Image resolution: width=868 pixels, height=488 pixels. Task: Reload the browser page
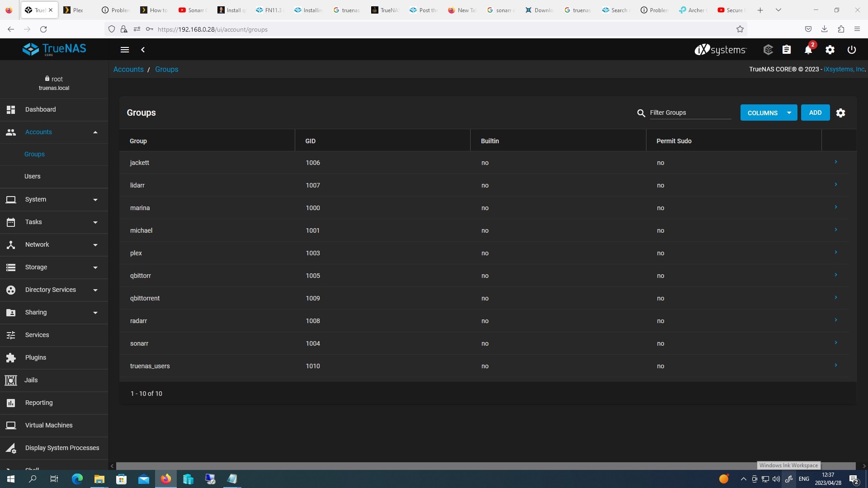(43, 29)
